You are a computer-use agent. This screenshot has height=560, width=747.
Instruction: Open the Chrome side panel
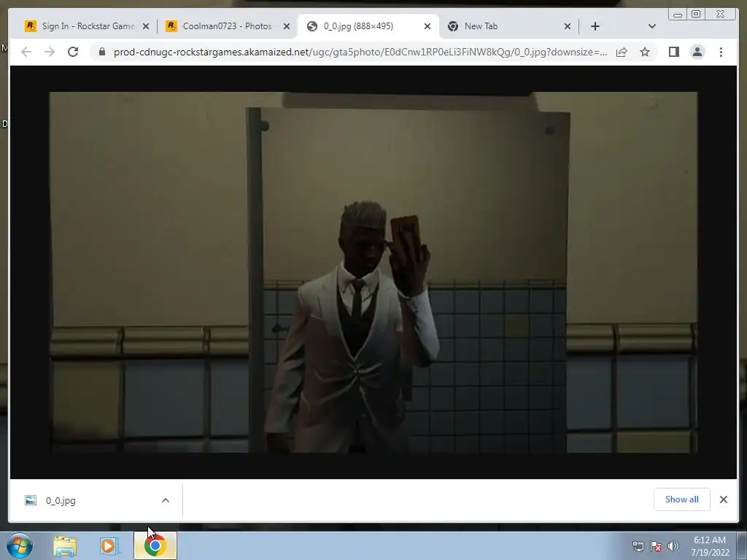tap(673, 52)
